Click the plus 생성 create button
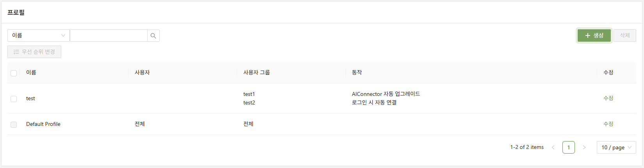 [x=594, y=35]
